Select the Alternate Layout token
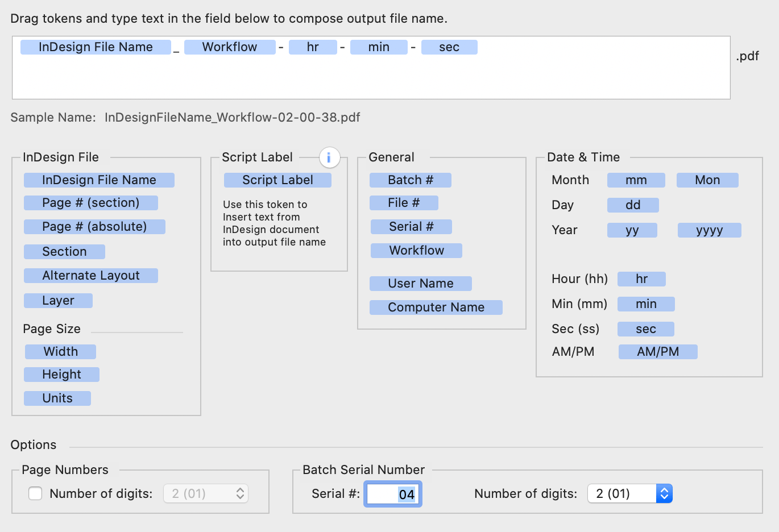 point(90,275)
